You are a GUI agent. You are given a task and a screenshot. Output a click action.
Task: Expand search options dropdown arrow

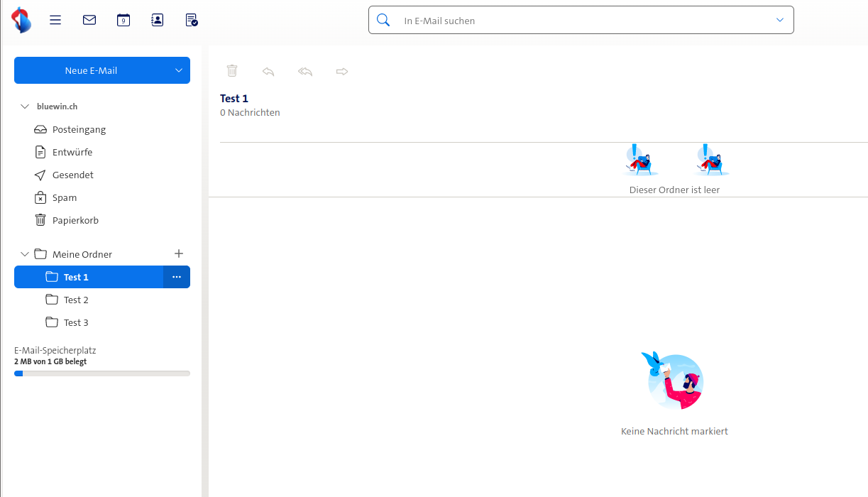[781, 20]
